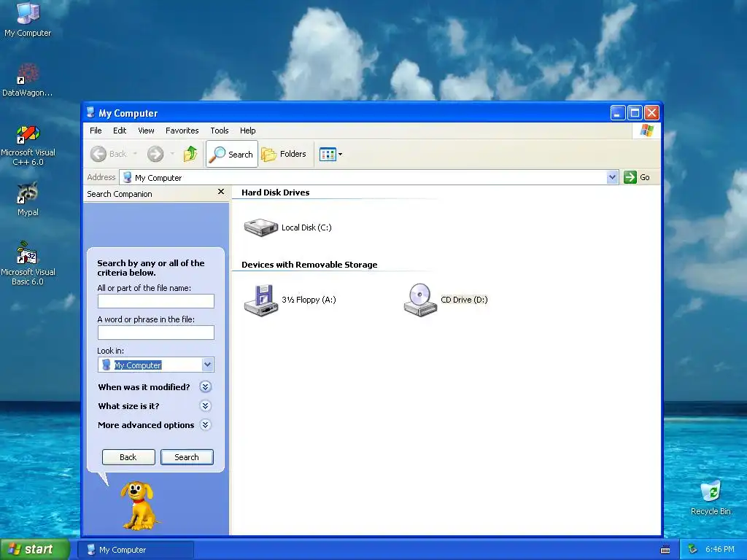The width and height of the screenshot is (747, 560).
Task: Minimize the My Computer window
Action: click(x=617, y=113)
